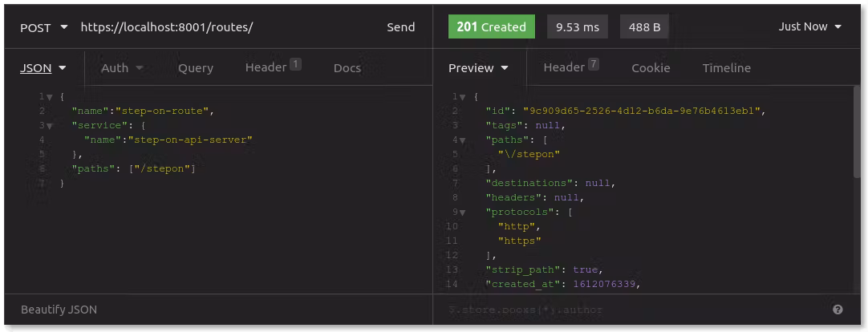868x332 pixels.
Task: Collapse the protocols array in response
Action: click(464, 212)
